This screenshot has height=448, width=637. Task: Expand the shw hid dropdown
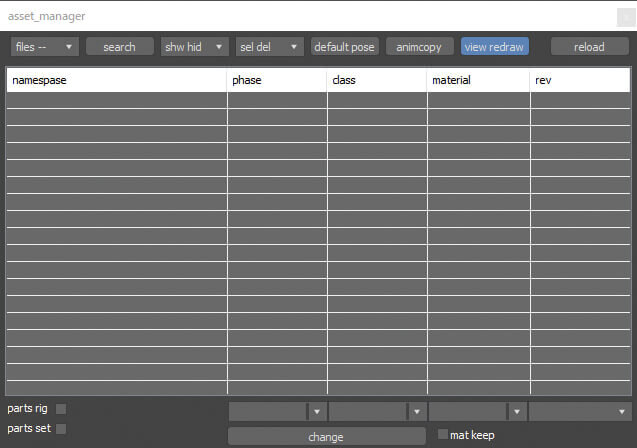point(195,47)
